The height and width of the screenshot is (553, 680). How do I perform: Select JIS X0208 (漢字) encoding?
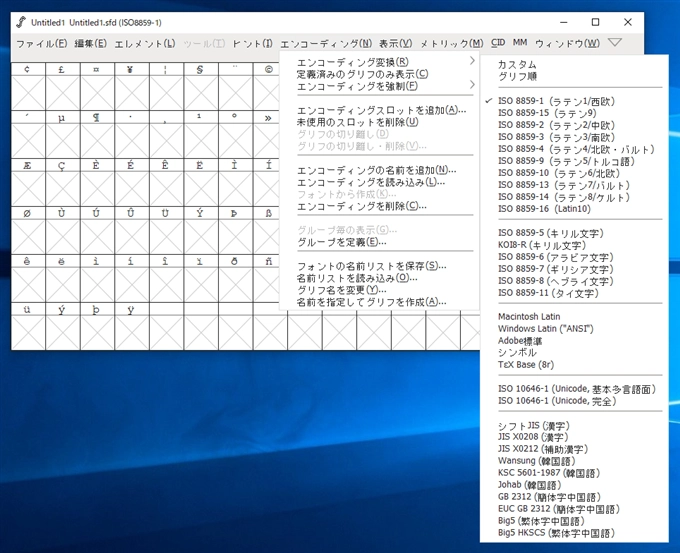pos(574,437)
